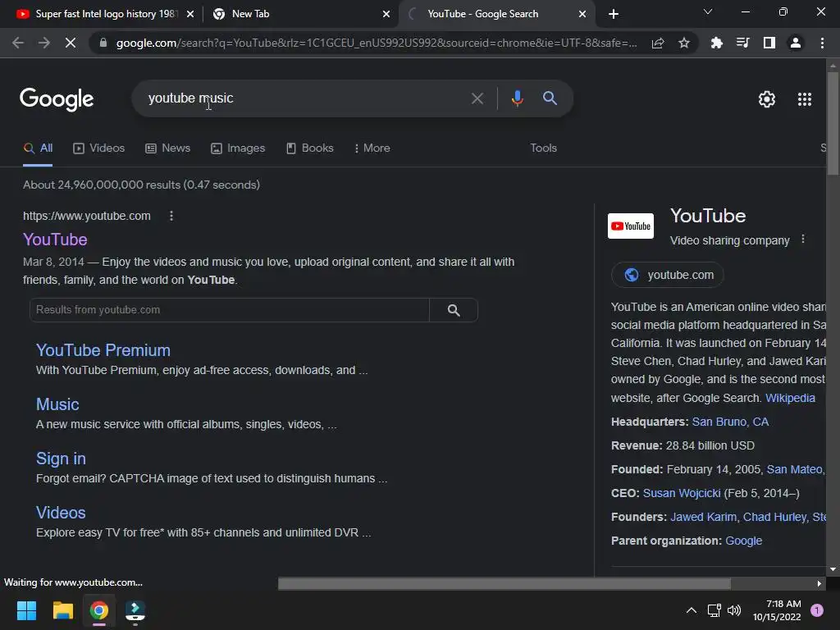Open the tab search dropdown arrow
This screenshot has width=840, height=630.
[x=708, y=11]
